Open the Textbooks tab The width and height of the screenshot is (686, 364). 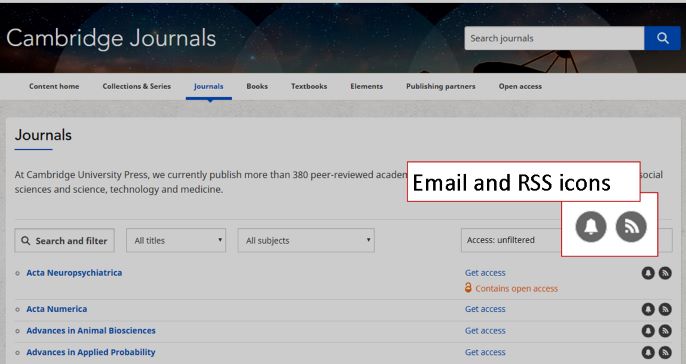tap(309, 86)
